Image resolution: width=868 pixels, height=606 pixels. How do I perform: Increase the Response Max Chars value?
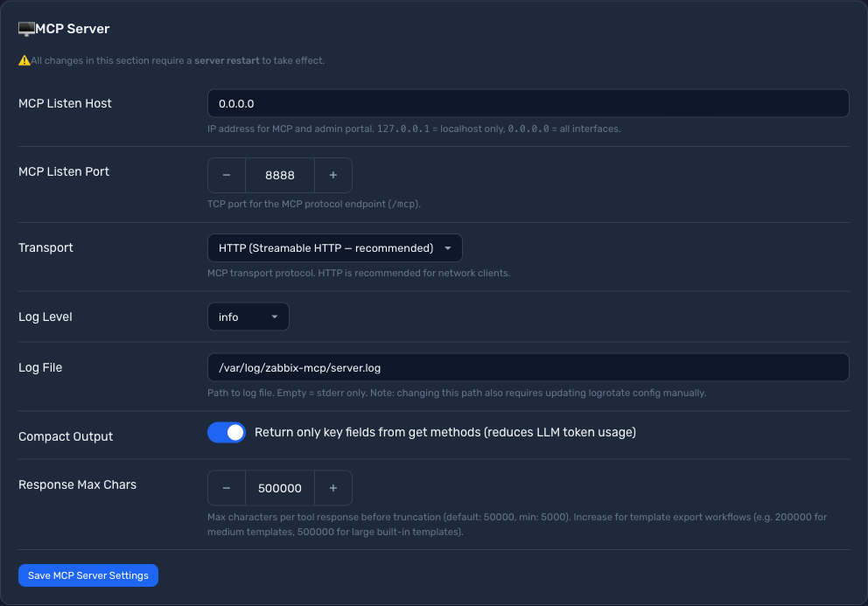[333, 488]
